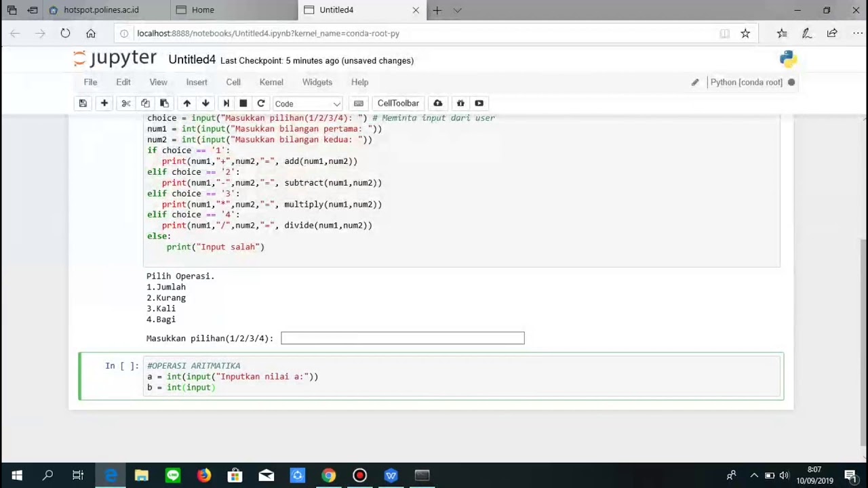Add notes with the pen icon in browser
868x488 pixels.
[807, 33]
